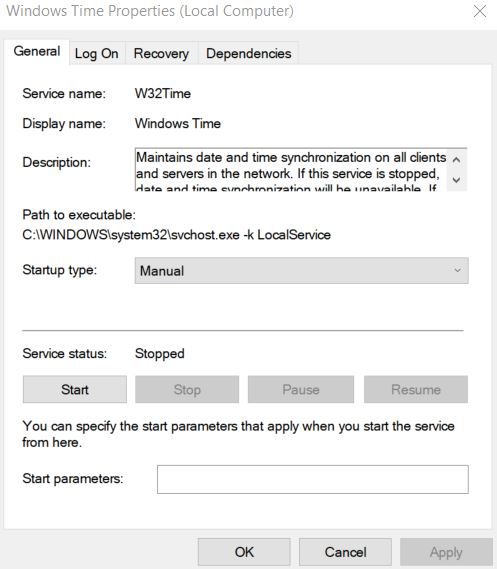Click the Startup type chevron arrow
497x569 pixels.
click(x=457, y=270)
